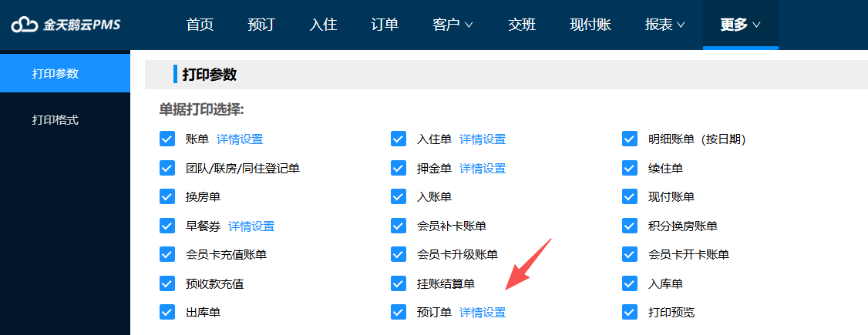
Task: Toggle the 换房单 checkbox
Action: [x=167, y=196]
